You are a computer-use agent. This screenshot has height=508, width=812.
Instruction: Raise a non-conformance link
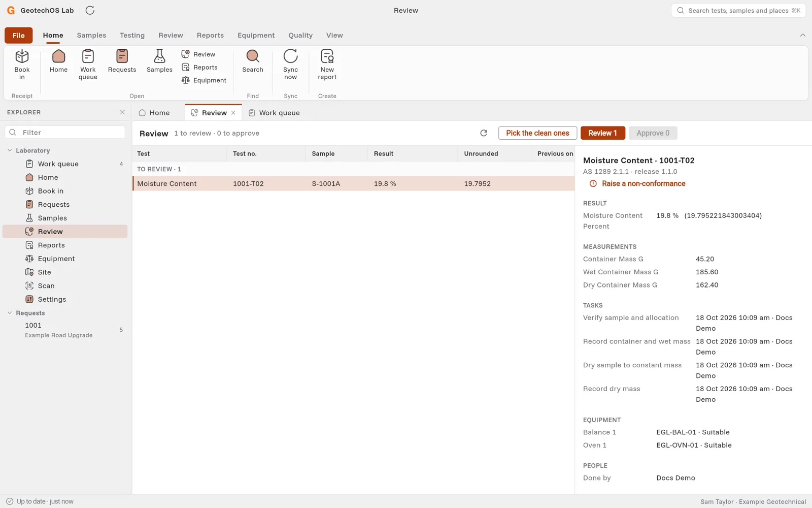coord(637,184)
